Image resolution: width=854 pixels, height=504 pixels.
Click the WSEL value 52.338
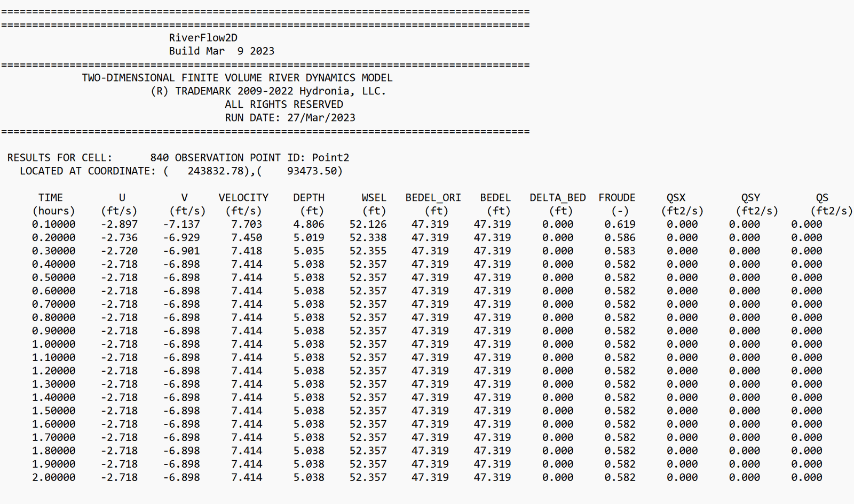tap(368, 238)
